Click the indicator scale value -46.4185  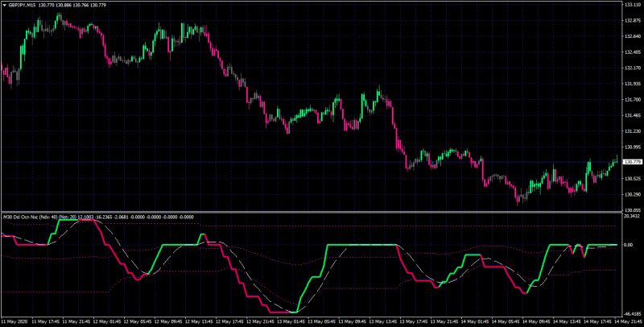pyautogui.click(x=633, y=313)
